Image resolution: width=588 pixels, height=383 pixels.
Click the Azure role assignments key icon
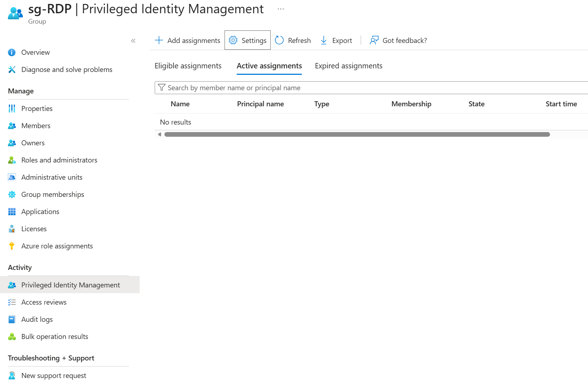[12, 246]
